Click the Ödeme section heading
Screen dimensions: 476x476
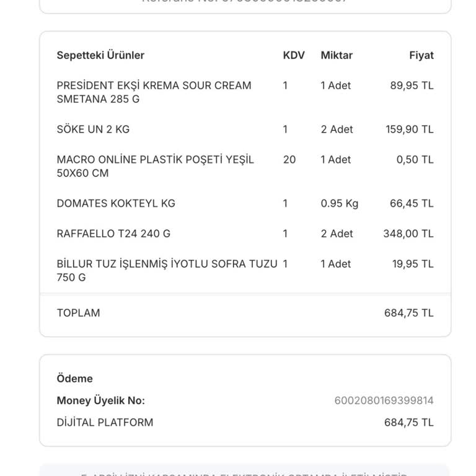(75, 379)
